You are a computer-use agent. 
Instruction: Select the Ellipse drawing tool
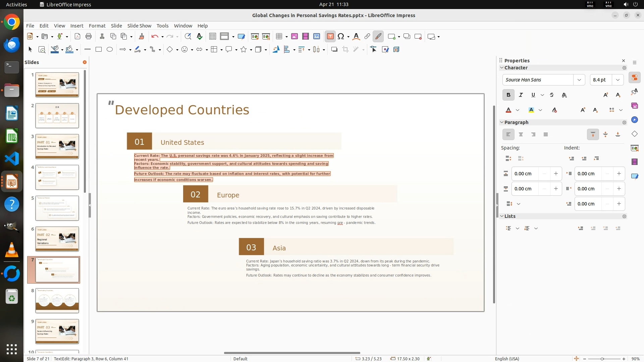(x=110, y=50)
